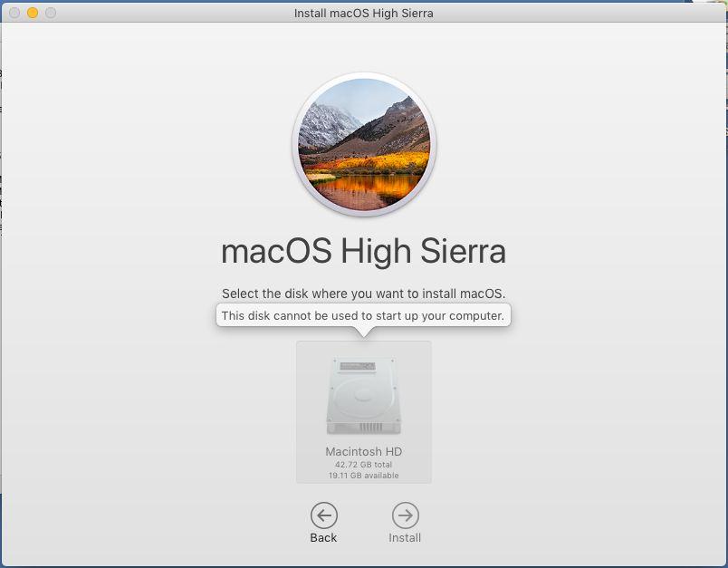Click the 'macOS High Sierra' heading
Image resolution: width=728 pixels, height=568 pixels.
click(x=363, y=251)
